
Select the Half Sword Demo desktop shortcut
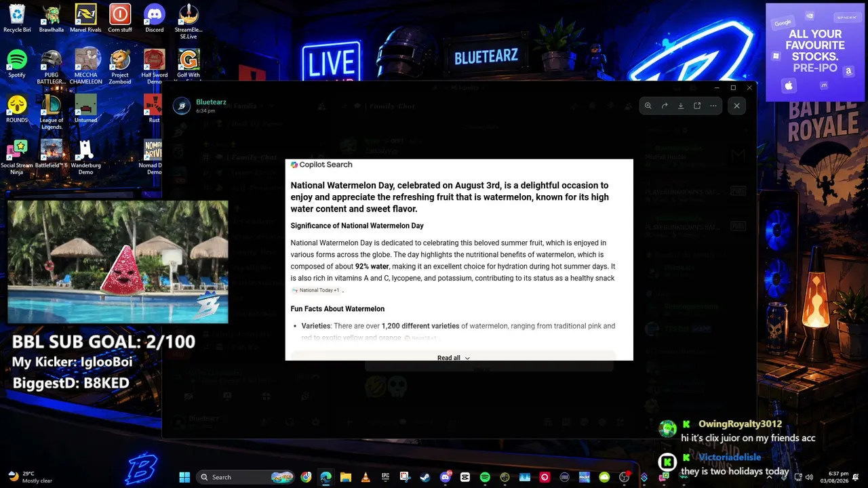coord(155,67)
